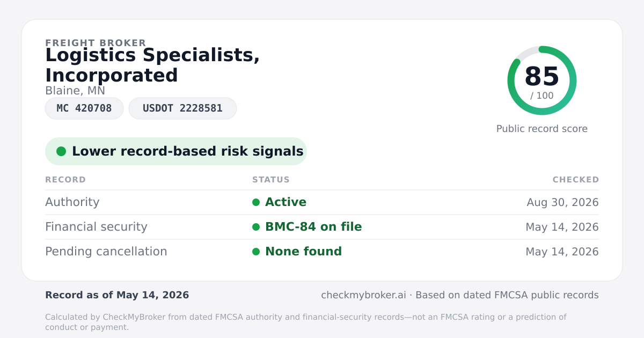This screenshot has width=644, height=338.
Task: Click the Record as of May 14, 2026 text
Action: pos(117,295)
